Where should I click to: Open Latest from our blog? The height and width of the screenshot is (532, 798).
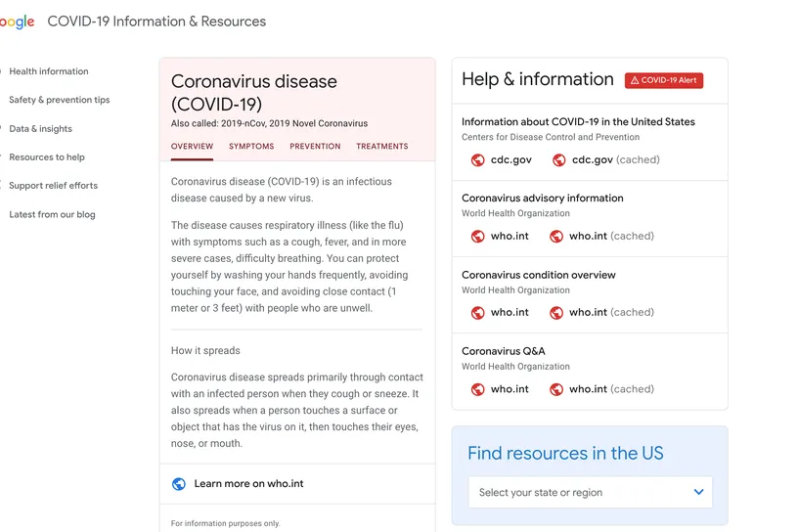[x=52, y=214]
